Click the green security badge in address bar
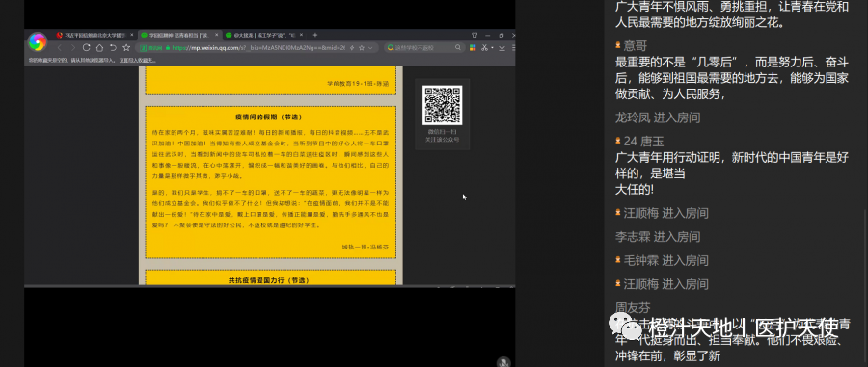Screen dimensions: 868x367 150,48
